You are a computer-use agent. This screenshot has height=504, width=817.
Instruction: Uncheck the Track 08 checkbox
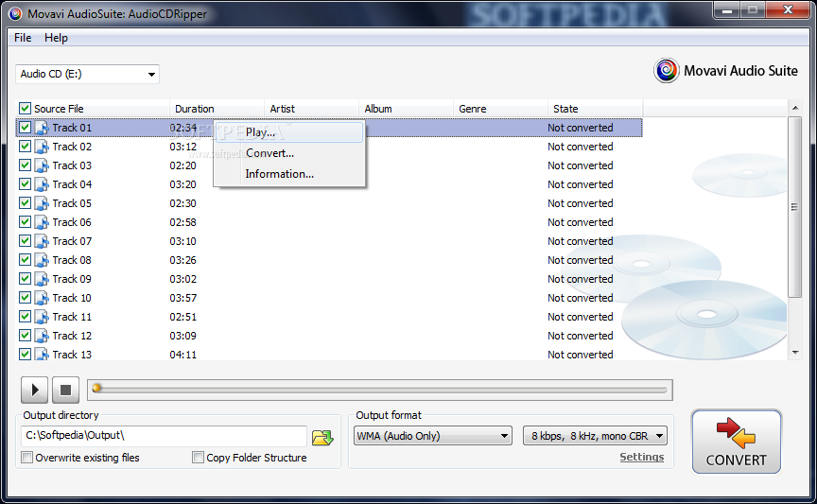[25, 259]
